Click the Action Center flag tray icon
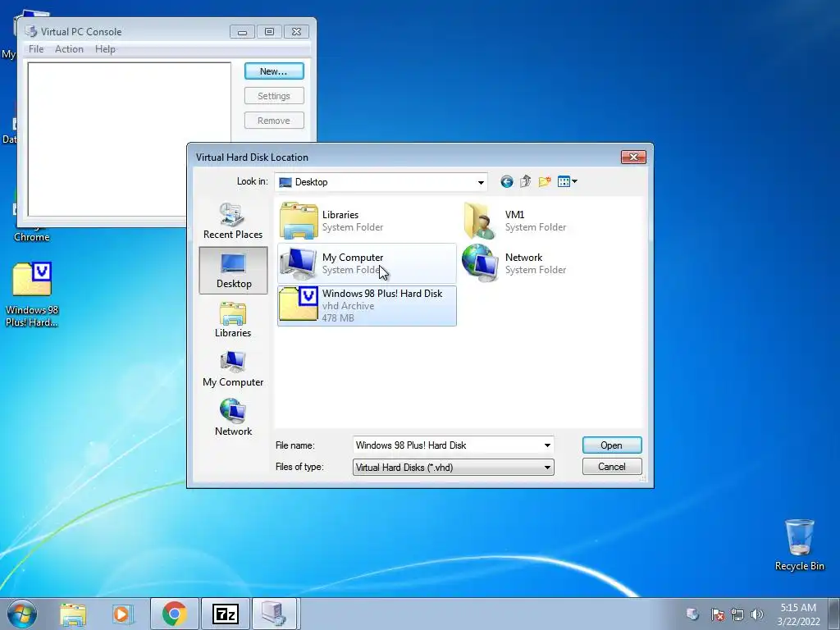The width and height of the screenshot is (840, 630). tap(718, 614)
